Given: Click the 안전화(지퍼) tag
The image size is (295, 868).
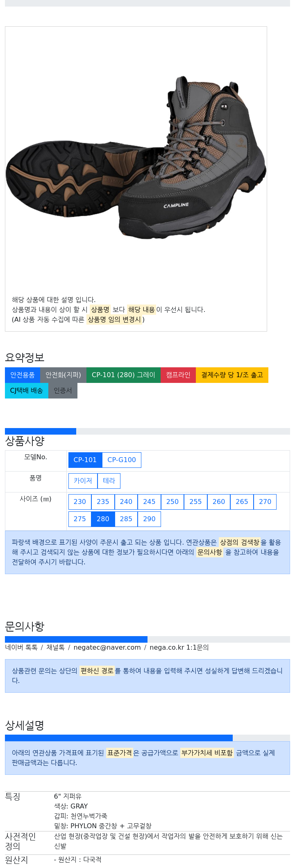Looking at the screenshot, I should pos(63,375).
